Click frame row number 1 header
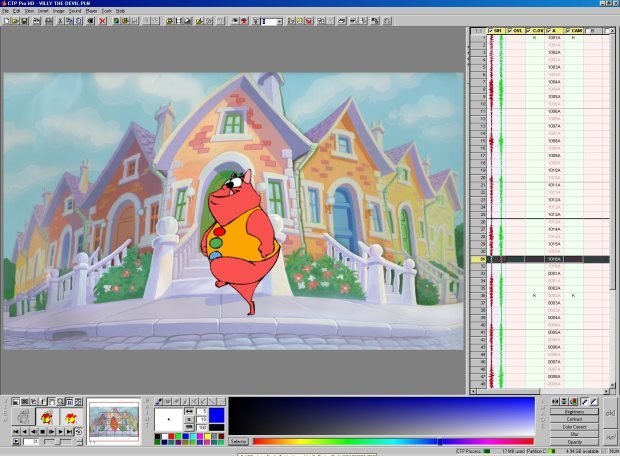620x456 pixels. coord(478,38)
